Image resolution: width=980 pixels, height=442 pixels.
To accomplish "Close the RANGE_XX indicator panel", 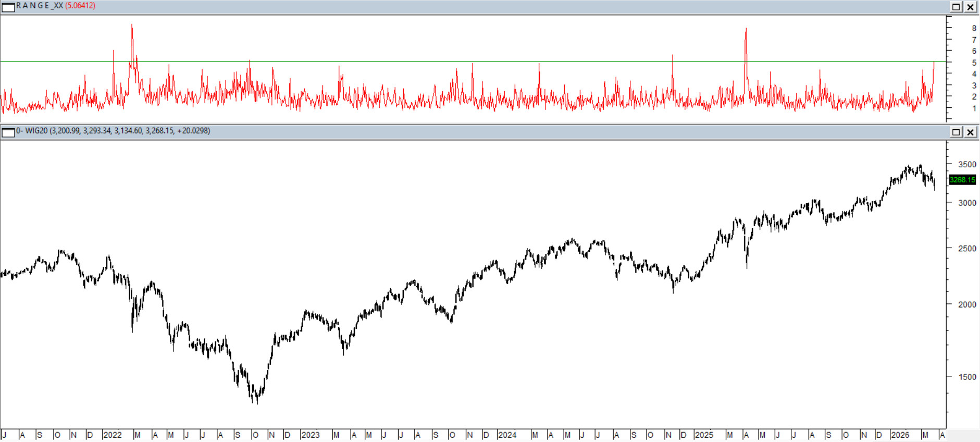I will pos(971,7).
